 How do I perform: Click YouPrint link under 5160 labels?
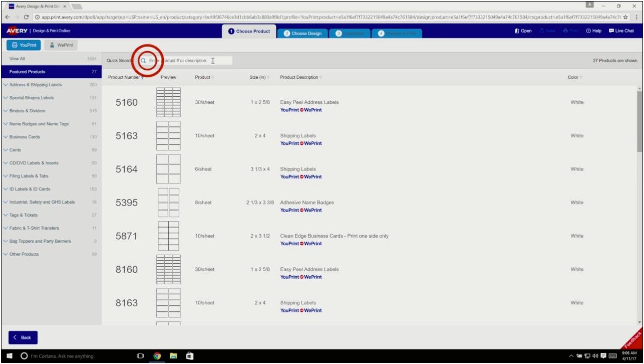tap(289, 110)
